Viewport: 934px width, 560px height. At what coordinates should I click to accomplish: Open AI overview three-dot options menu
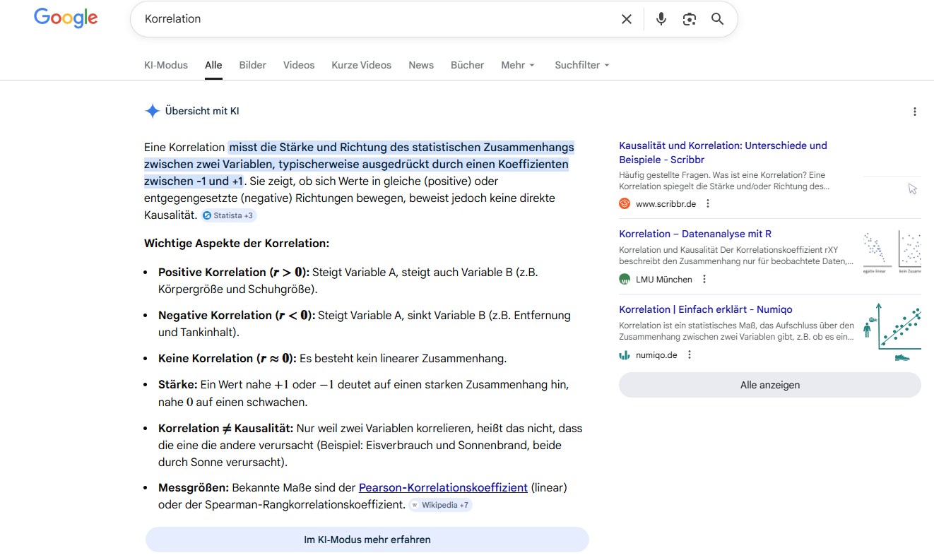(914, 112)
